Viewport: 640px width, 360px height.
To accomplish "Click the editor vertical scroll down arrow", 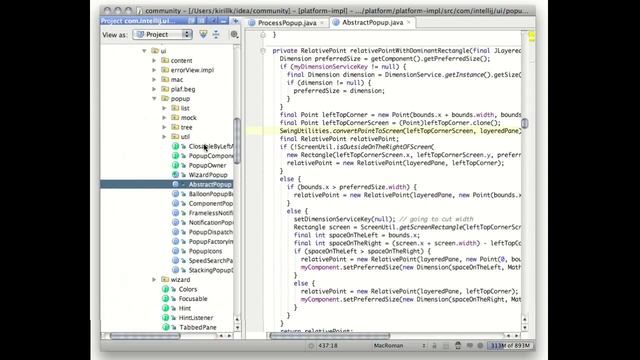I will pos(524,328).
